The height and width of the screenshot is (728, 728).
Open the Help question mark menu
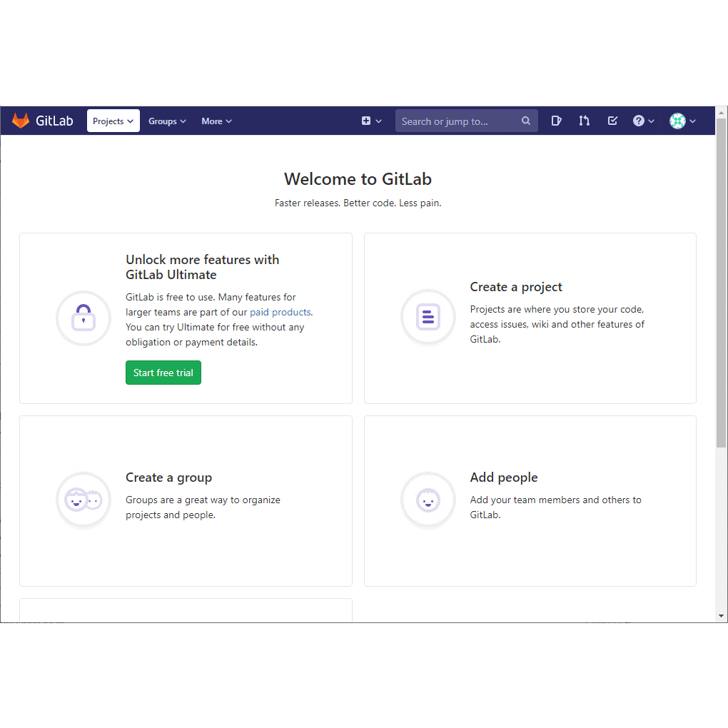(638, 121)
